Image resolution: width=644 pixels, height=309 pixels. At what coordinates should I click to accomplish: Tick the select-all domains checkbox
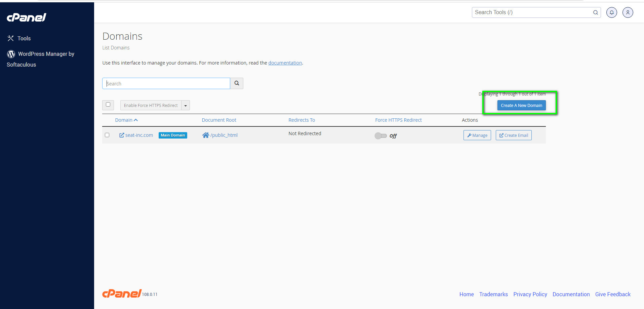[x=108, y=105]
